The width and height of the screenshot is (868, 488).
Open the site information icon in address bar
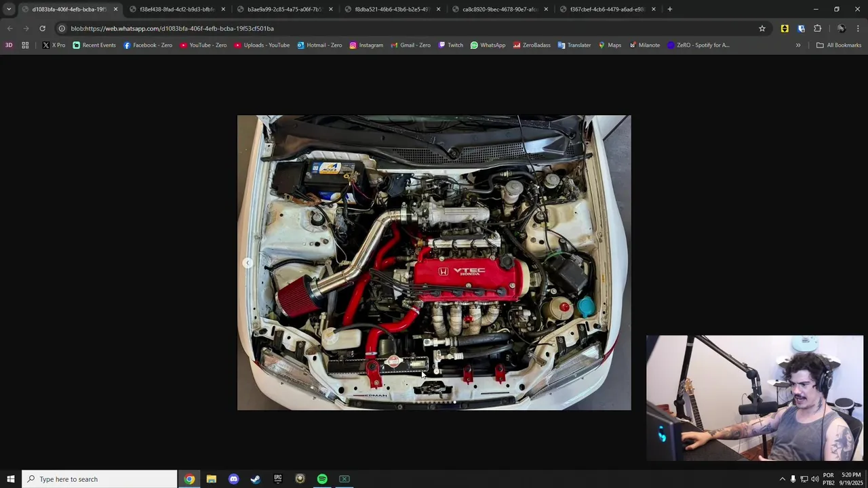click(62, 28)
